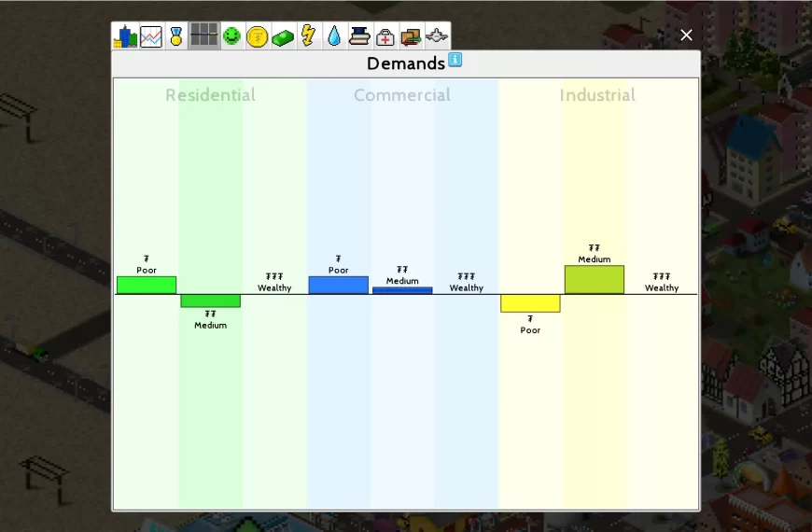Open the books education tab
The width and height of the screenshot is (812, 532).
(x=359, y=36)
